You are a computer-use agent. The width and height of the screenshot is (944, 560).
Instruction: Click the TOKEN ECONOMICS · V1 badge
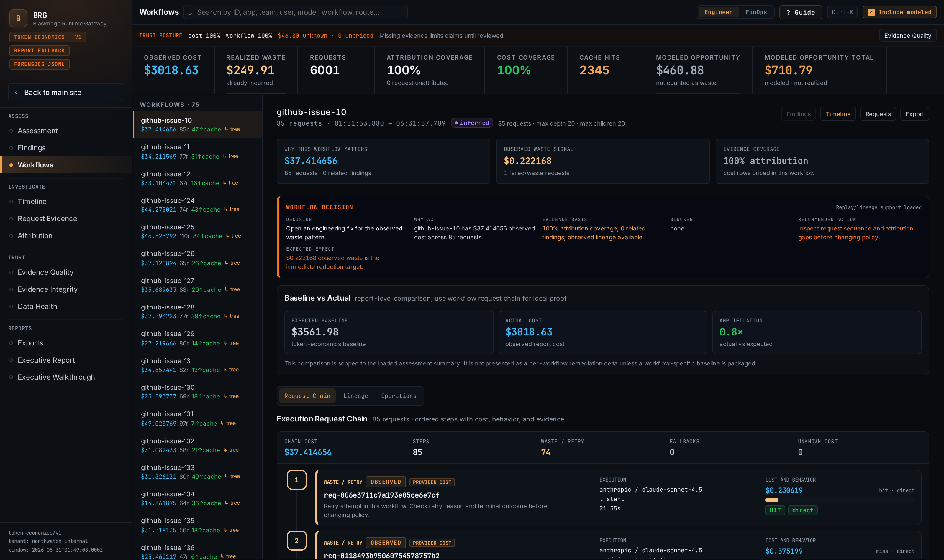(47, 37)
